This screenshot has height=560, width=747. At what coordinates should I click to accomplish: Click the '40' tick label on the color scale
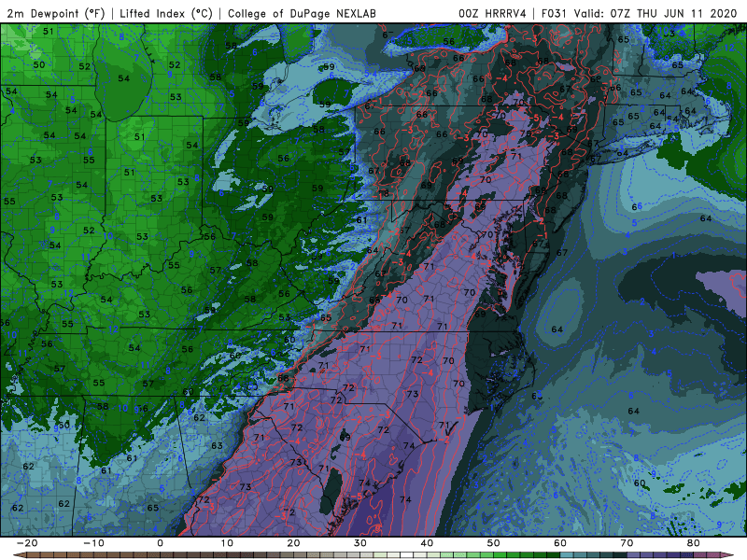coord(427,543)
